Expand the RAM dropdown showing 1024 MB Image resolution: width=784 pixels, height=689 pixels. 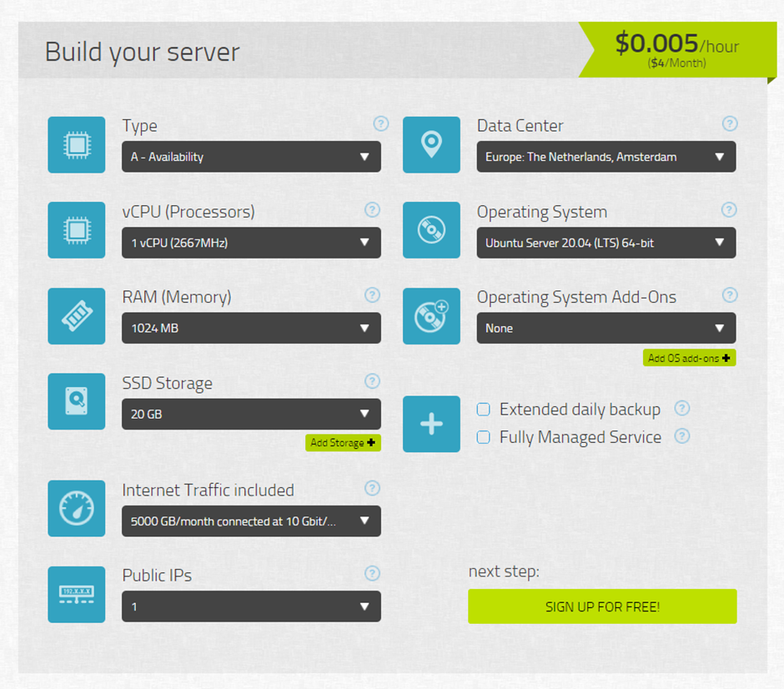pyautogui.click(x=251, y=329)
